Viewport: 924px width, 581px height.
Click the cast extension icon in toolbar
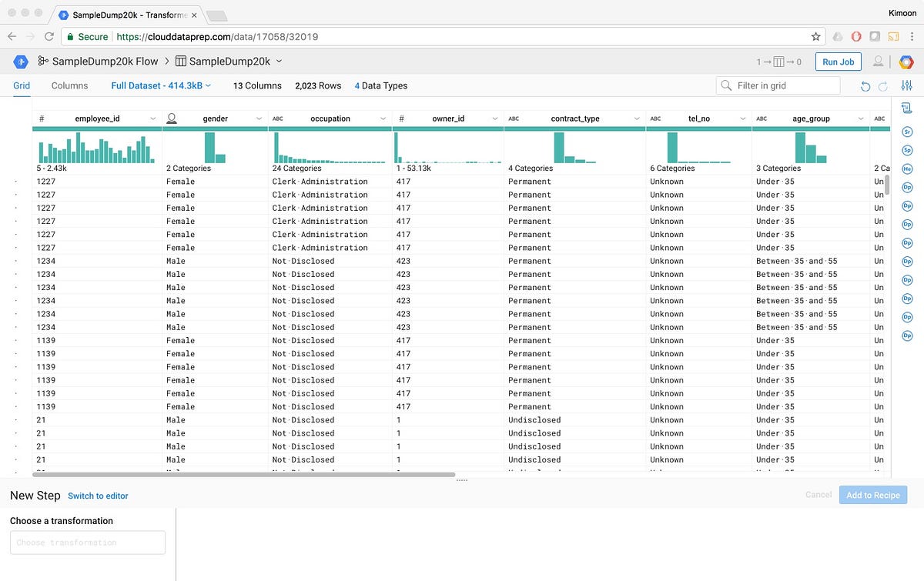point(893,36)
